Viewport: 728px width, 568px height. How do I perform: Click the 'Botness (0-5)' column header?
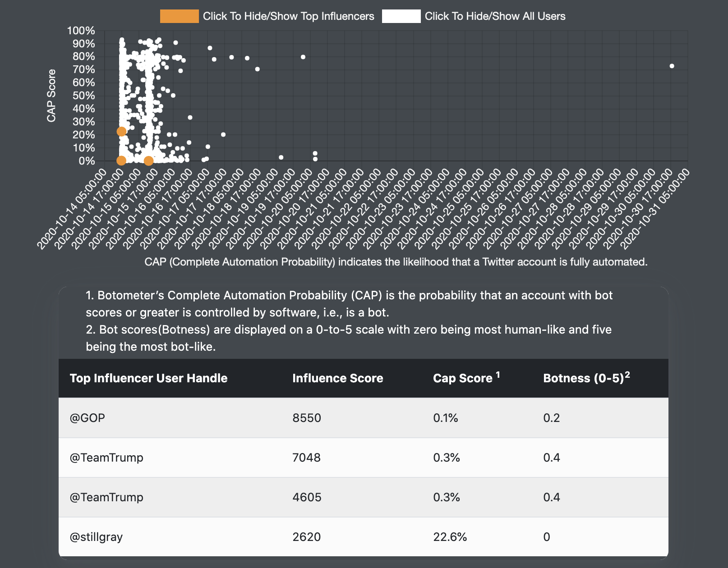[x=583, y=378]
